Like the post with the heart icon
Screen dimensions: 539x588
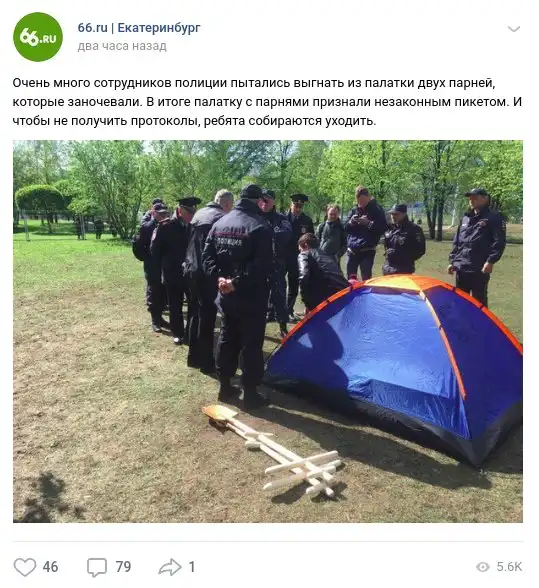tap(25, 567)
